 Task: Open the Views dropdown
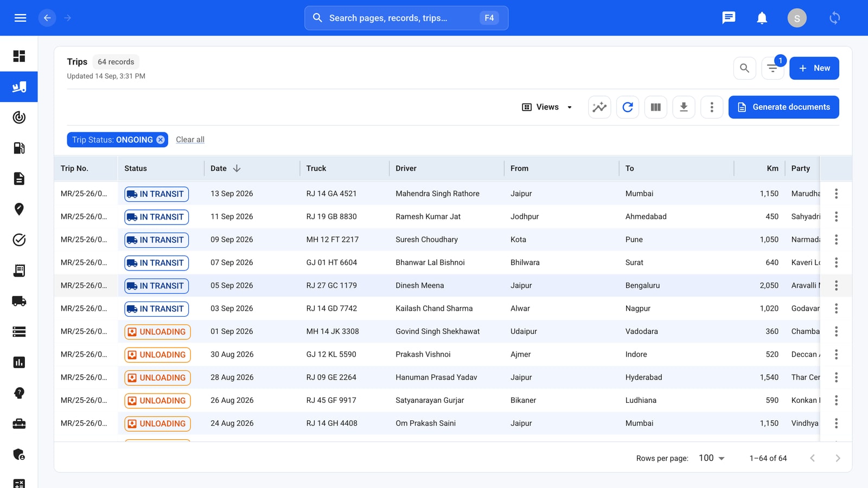point(547,107)
